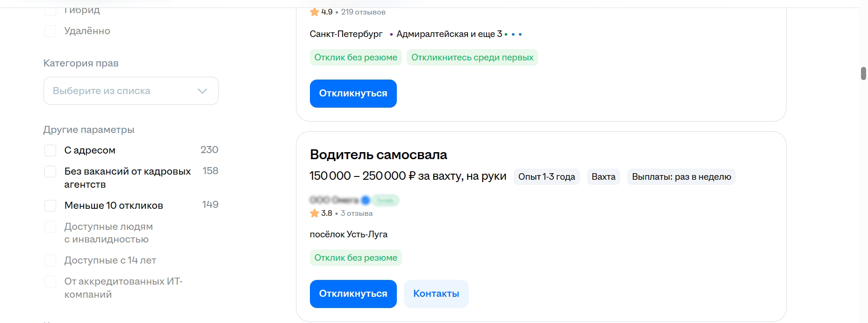This screenshot has height=323, width=868.
Task: Click the chevron arrow in Категория прав dropdown
Action: (x=202, y=91)
